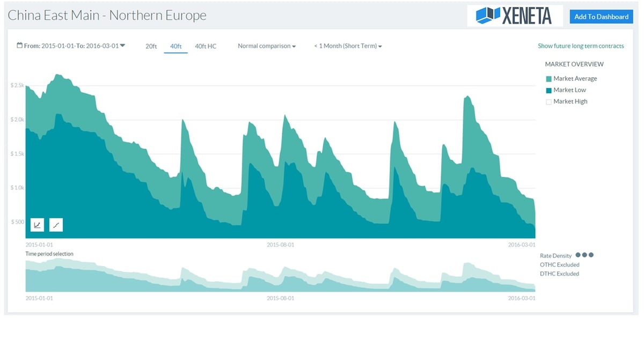This screenshot has height=362, width=644.
Task: Click the calendar icon beside From date
Action: pyautogui.click(x=20, y=46)
